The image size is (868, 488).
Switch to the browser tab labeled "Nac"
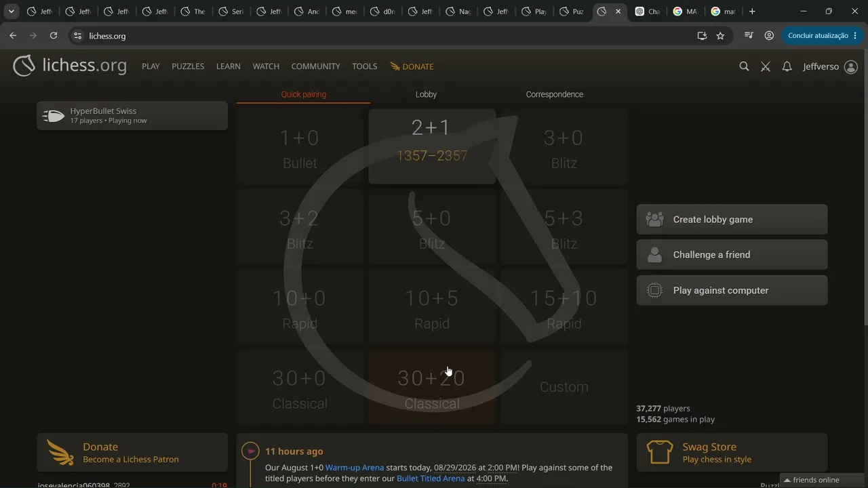[x=458, y=12]
